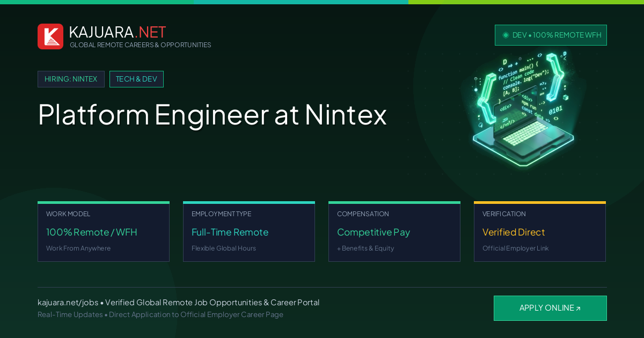
Task: Click the 'Competitive Pay' value
Action: pyautogui.click(x=374, y=232)
